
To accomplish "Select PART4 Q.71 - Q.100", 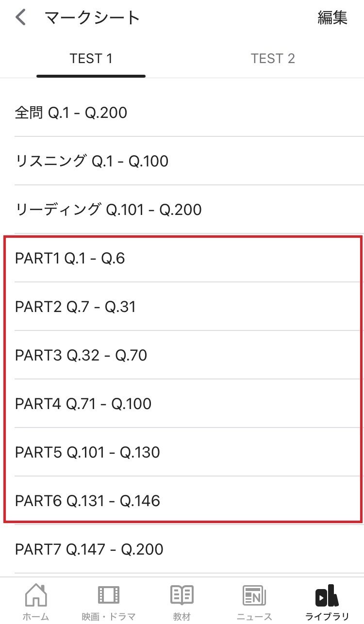I will (x=182, y=404).
